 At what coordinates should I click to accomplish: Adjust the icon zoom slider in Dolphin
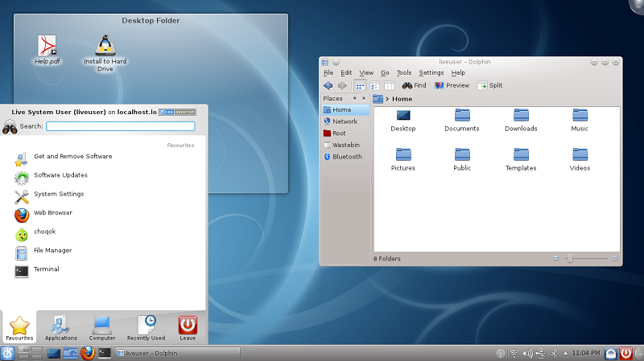570,258
